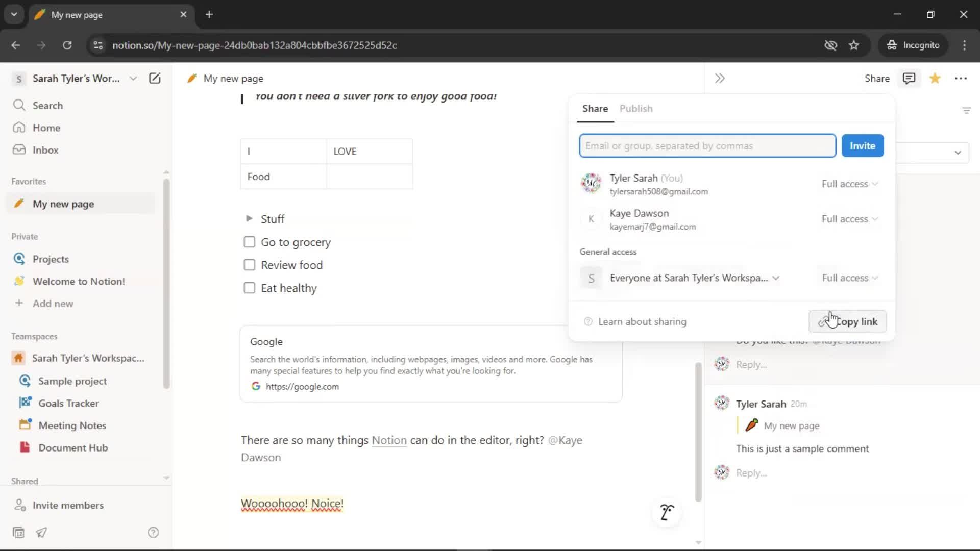Open Chrome's three-dot menu
The width and height of the screenshot is (980, 551).
coord(964,45)
